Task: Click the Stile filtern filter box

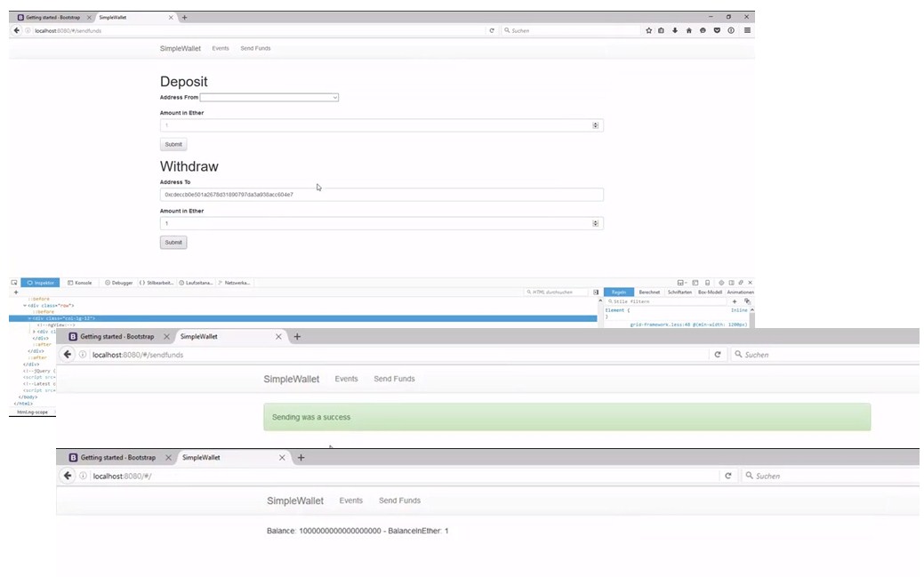Action: 666,301
